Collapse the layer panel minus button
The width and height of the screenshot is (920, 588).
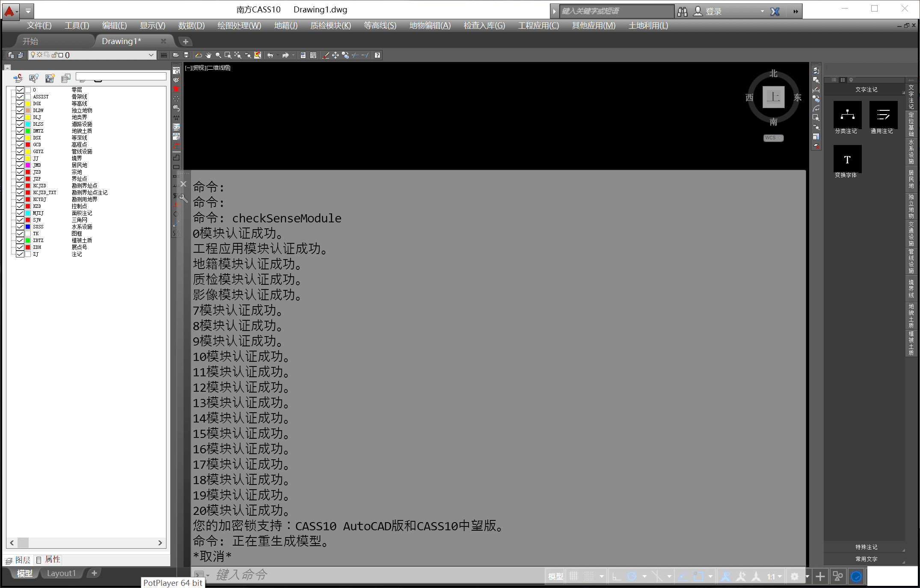pyautogui.click(x=8, y=67)
